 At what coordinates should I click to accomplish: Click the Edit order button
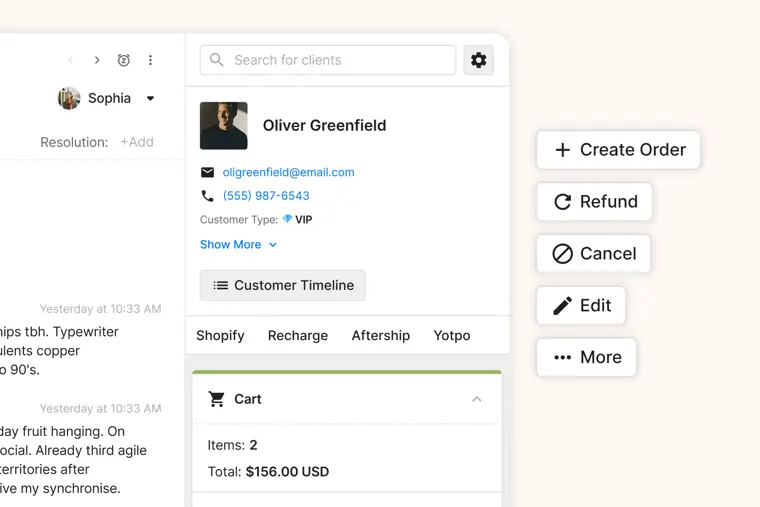point(581,305)
